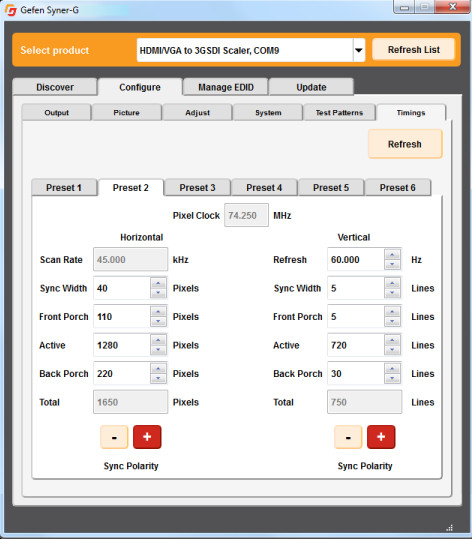The image size is (472, 539).
Task: Select the Picture sub-tab
Action: click(127, 112)
